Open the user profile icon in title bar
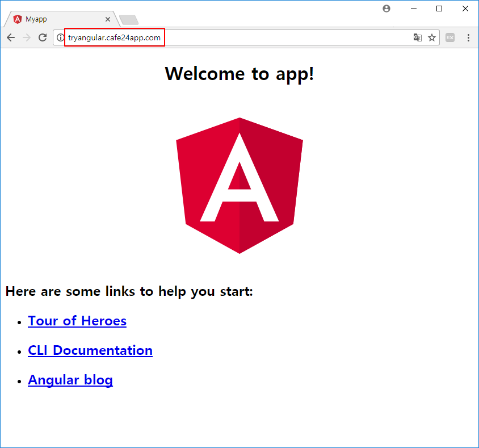The width and height of the screenshot is (479, 448). (x=386, y=9)
